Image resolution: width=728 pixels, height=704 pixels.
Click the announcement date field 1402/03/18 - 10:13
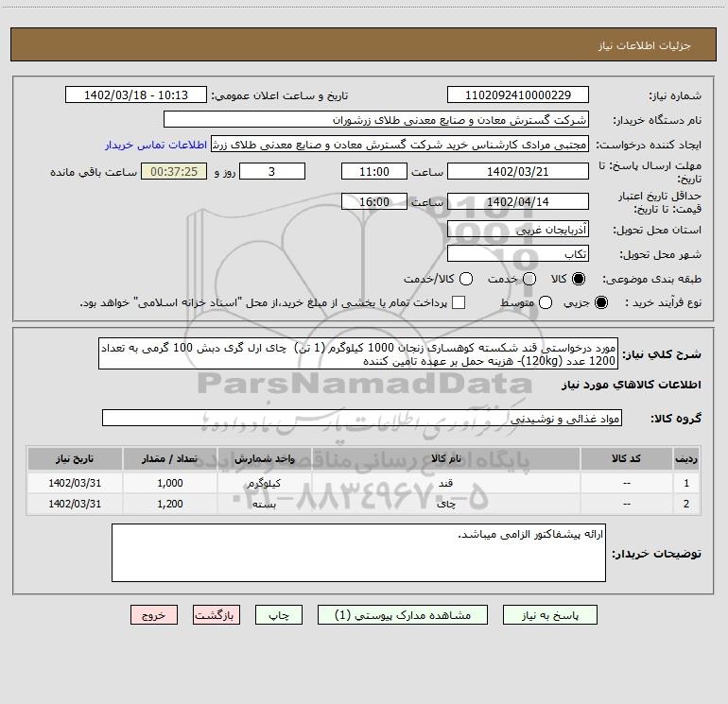click(136, 95)
